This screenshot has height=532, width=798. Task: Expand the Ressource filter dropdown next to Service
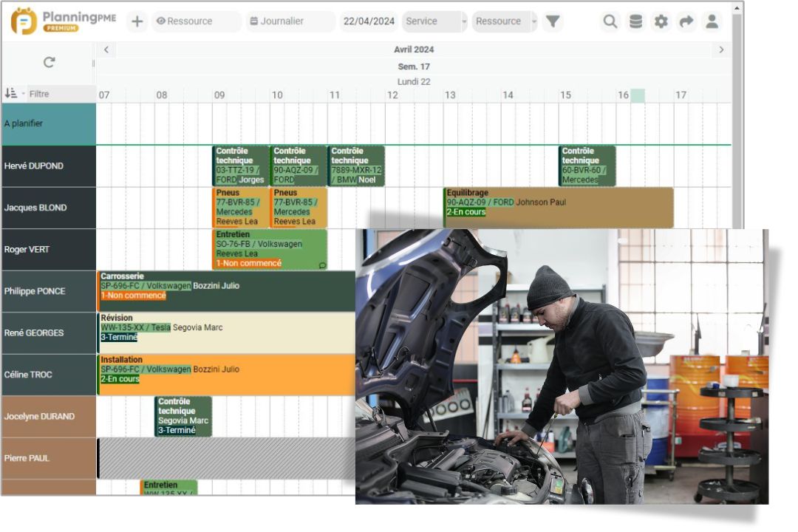pyautogui.click(x=505, y=21)
